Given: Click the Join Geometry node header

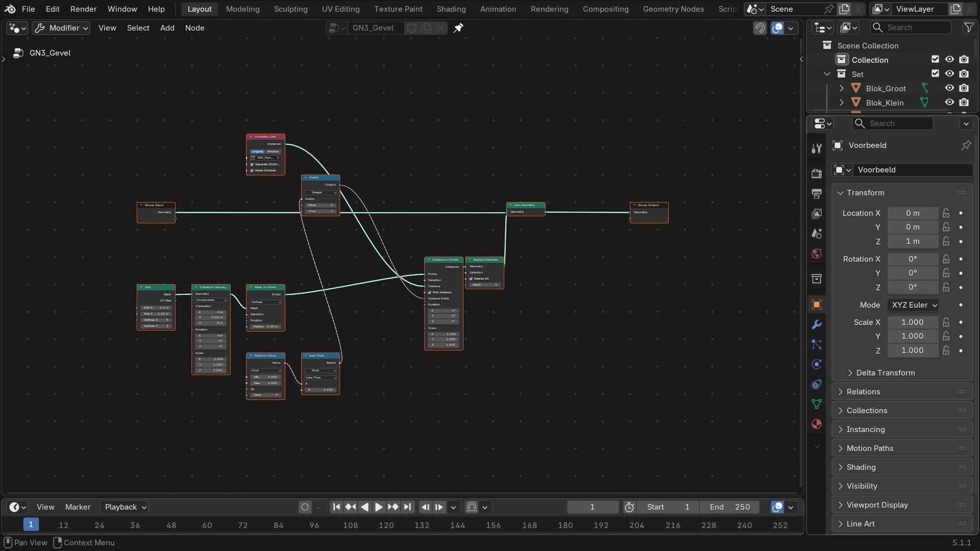Looking at the screenshot, I should pos(526,205).
